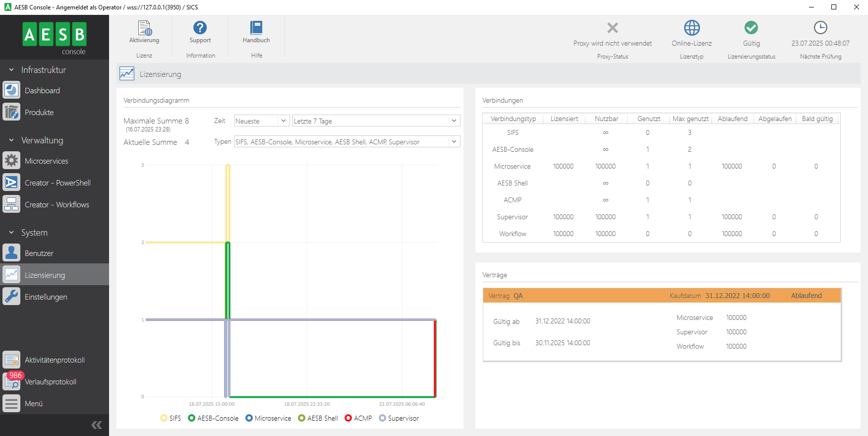
Task: Toggle ACMP series in chart legend
Action: pos(358,418)
